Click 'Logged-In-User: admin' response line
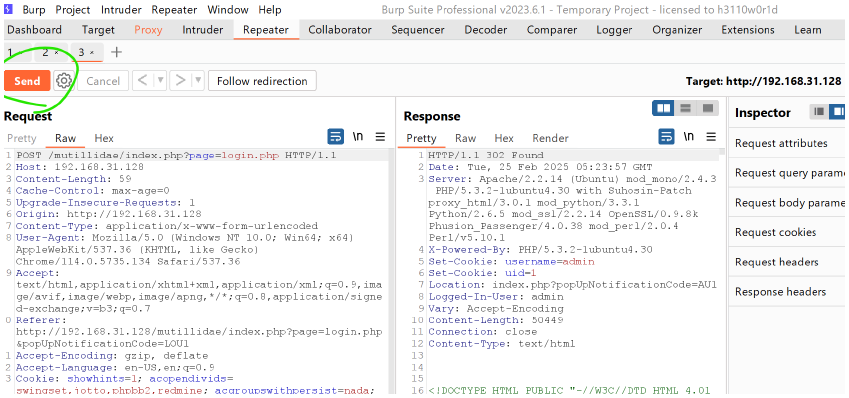 point(495,297)
